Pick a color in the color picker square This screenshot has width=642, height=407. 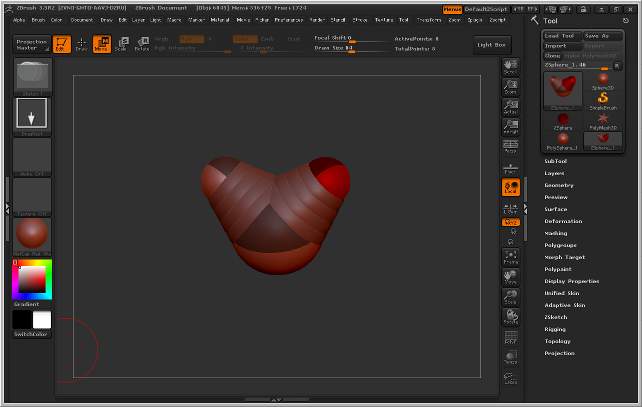pos(32,281)
